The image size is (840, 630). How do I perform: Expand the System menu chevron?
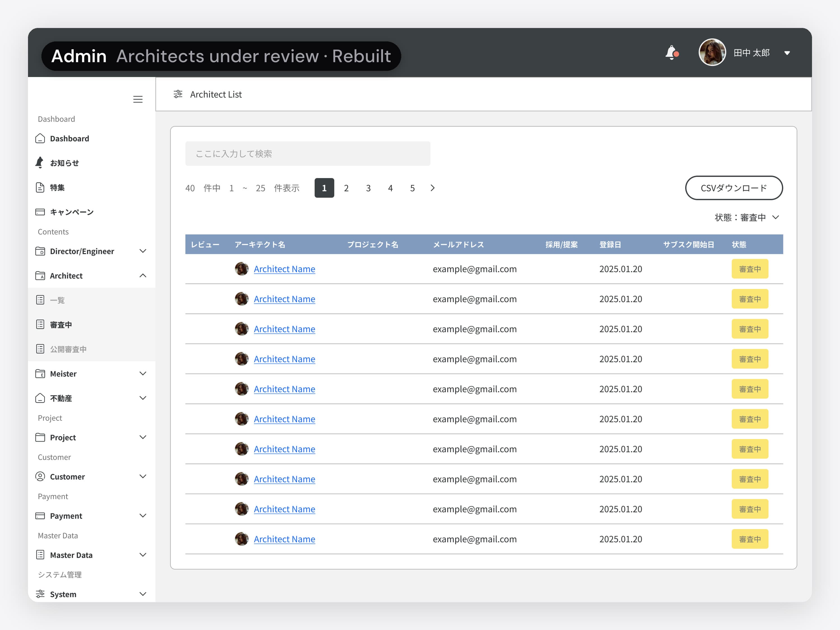[143, 594]
